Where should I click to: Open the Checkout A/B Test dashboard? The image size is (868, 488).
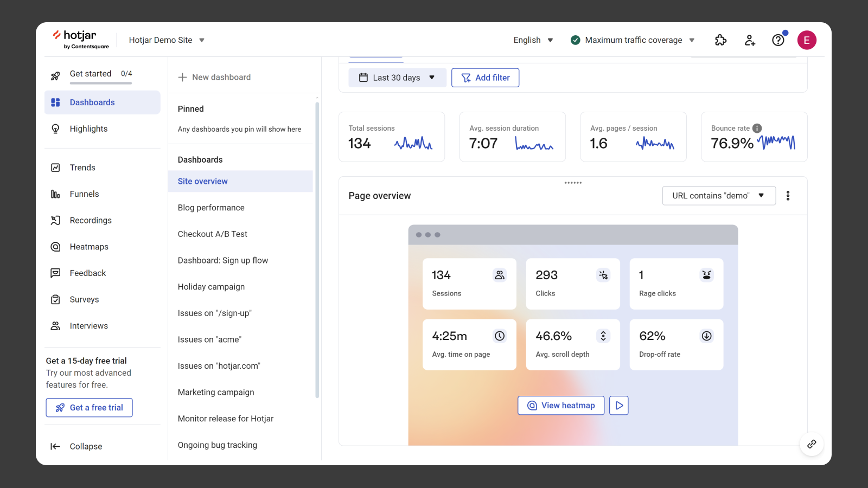coord(212,234)
